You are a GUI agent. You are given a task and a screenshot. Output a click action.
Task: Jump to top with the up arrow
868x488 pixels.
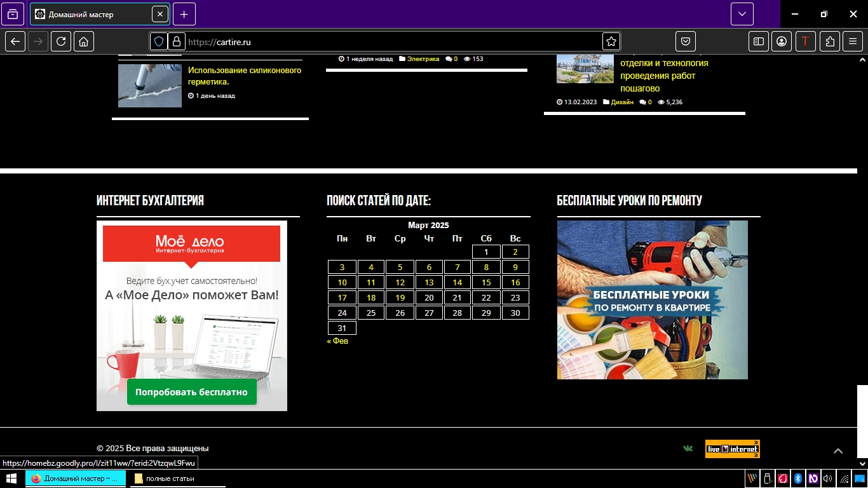pyautogui.click(x=838, y=451)
